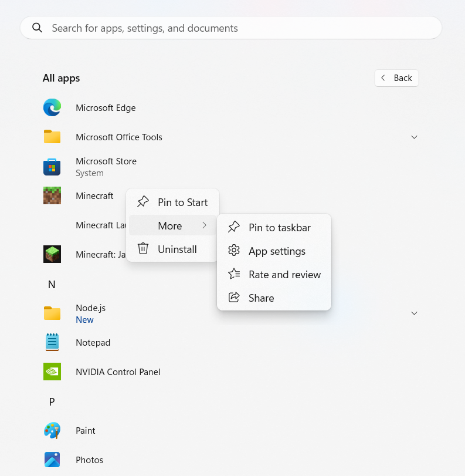465x476 pixels.
Task: Open the Minecraft: Java edition icon
Action: (52, 254)
